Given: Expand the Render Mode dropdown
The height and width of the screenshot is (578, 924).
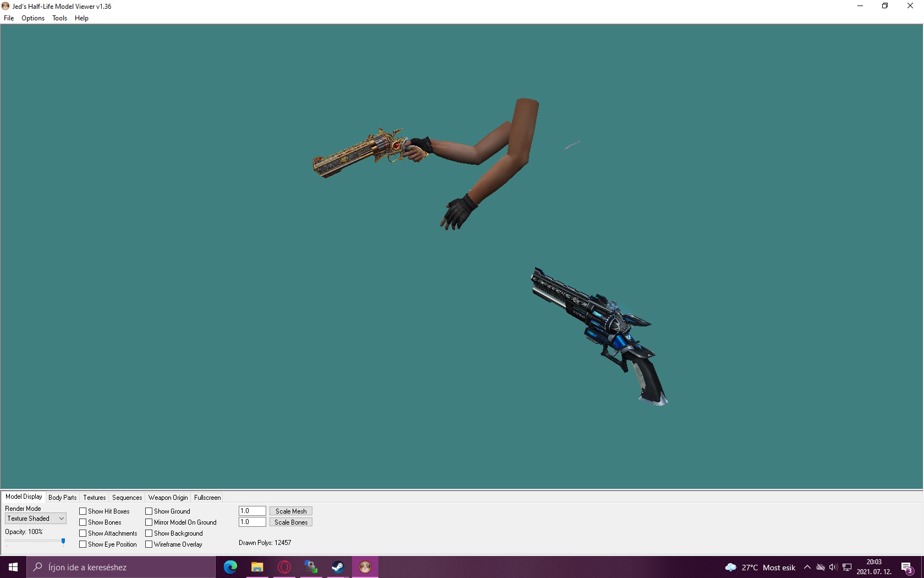Looking at the screenshot, I should 36,519.
